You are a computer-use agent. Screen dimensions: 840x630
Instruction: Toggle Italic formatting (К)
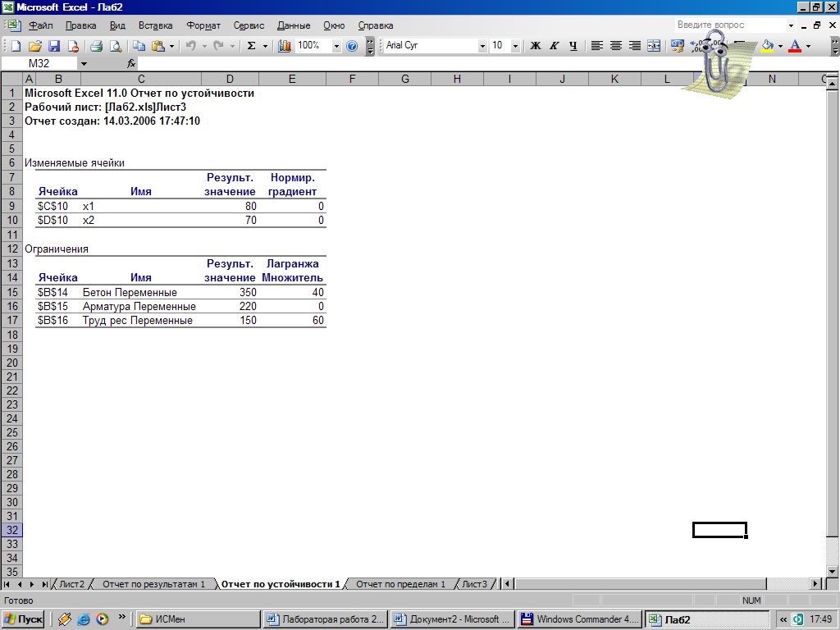click(554, 46)
